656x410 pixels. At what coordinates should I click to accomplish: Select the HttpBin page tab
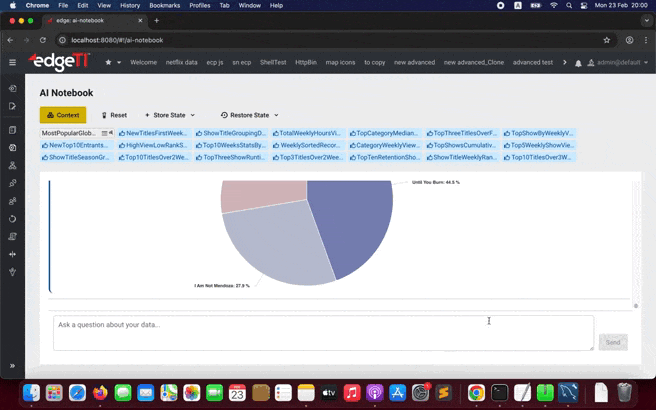pyautogui.click(x=305, y=63)
